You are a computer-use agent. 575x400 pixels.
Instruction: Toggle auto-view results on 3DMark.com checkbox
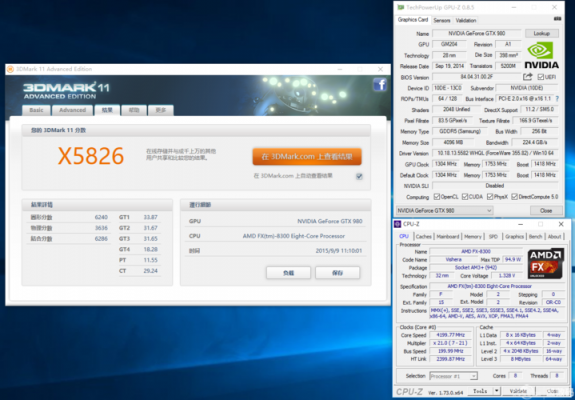click(x=359, y=176)
